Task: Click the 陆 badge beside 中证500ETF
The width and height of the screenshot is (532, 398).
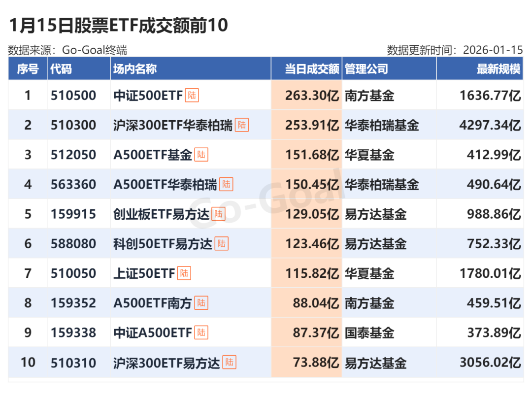Action: pyautogui.click(x=192, y=96)
